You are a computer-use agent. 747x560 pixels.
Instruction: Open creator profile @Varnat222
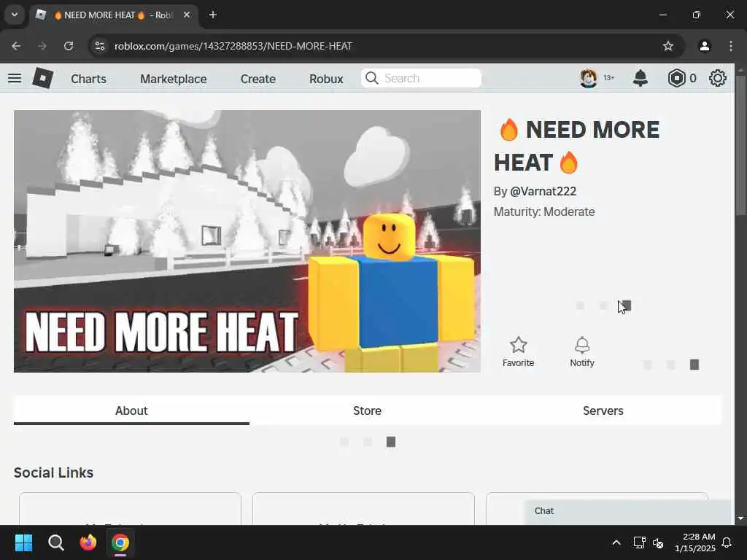coord(543,192)
